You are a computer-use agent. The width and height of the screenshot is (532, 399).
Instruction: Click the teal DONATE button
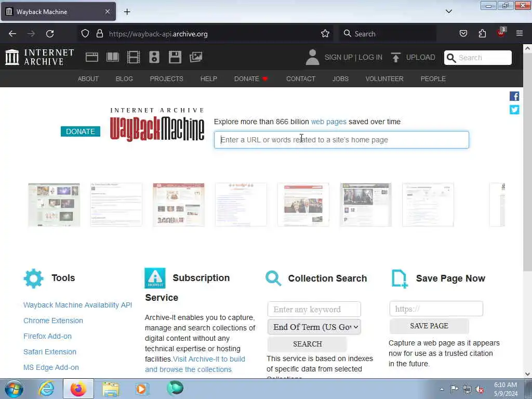point(81,131)
